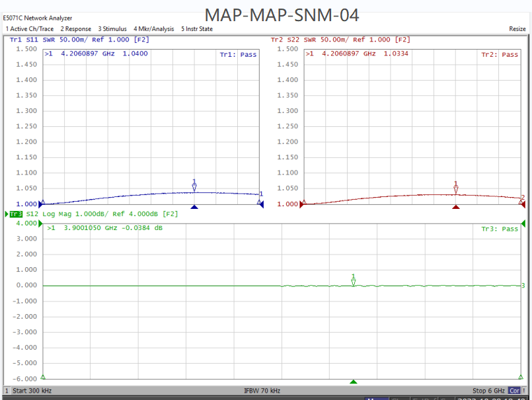Image resolution: width=532 pixels, height=400 pixels.
Task: Click the trace number 3 at green trace end
Action: (x=523, y=286)
